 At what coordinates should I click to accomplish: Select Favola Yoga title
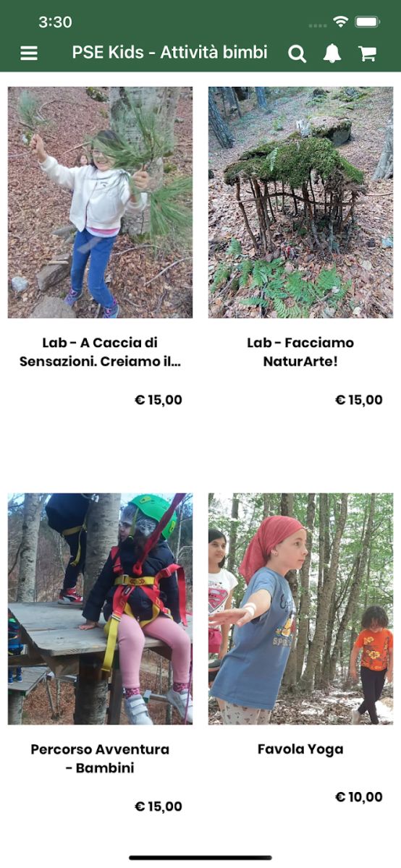click(x=300, y=749)
